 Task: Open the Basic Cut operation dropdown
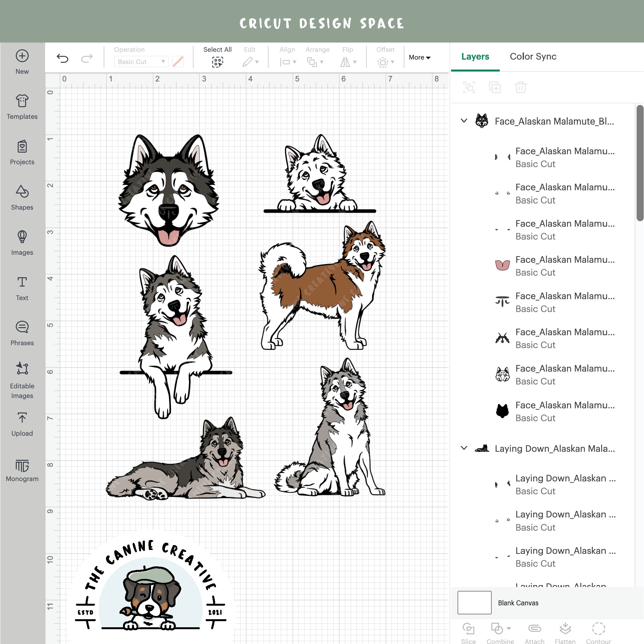point(141,62)
